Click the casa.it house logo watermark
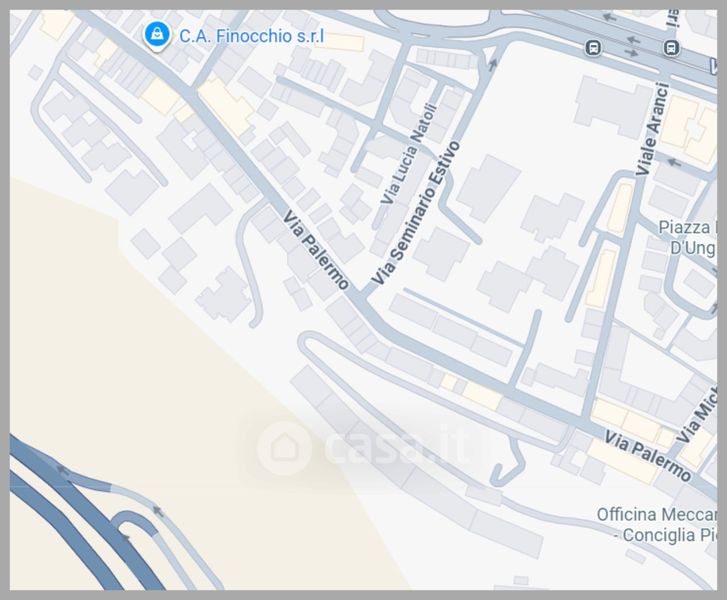 [284, 448]
